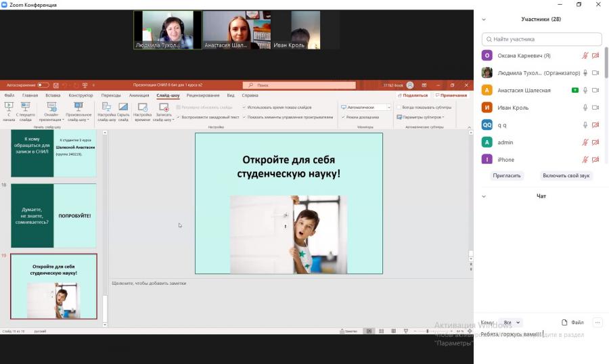This screenshot has width=609, height=364.
Task: Open the chat recipient Все dropdown
Action: tap(511, 323)
